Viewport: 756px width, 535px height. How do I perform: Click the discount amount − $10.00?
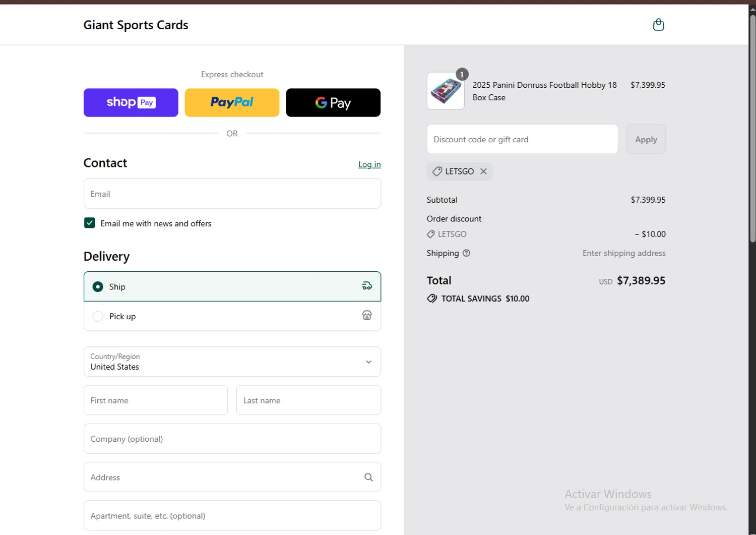tap(650, 234)
